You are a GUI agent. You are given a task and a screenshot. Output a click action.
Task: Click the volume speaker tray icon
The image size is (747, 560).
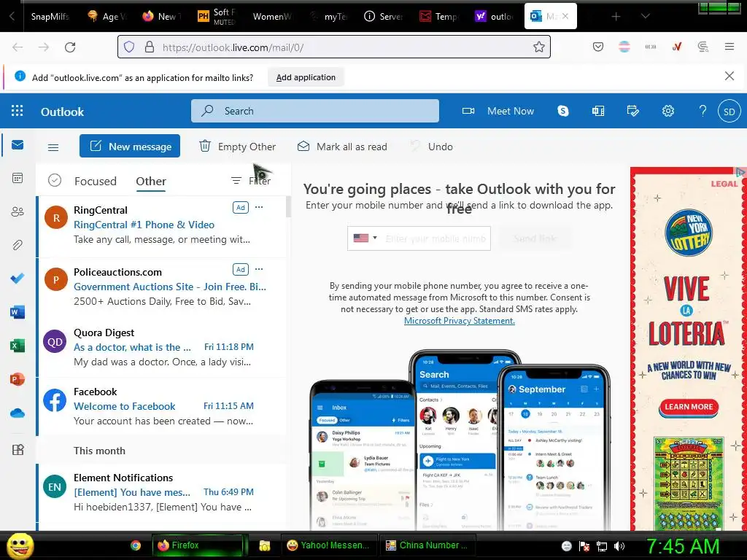point(619,546)
